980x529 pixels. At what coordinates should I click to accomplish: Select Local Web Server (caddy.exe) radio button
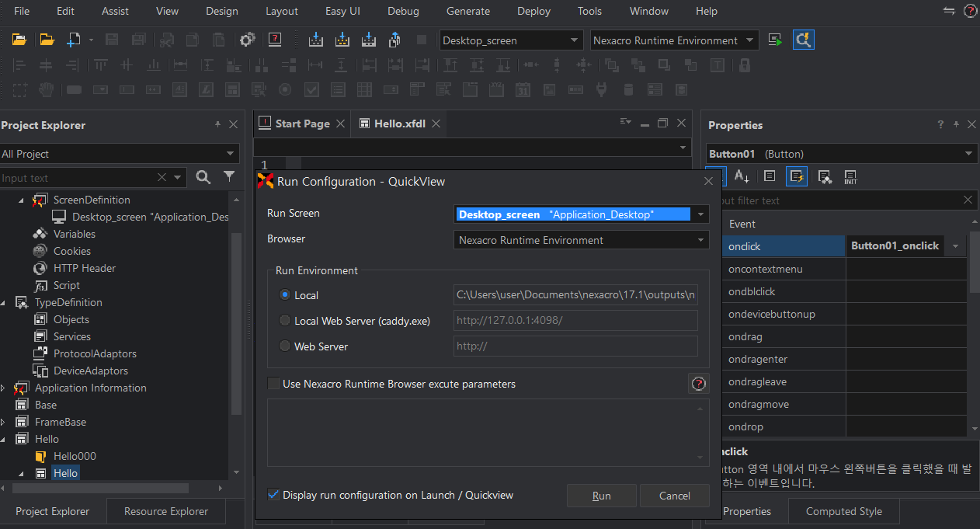pos(285,321)
